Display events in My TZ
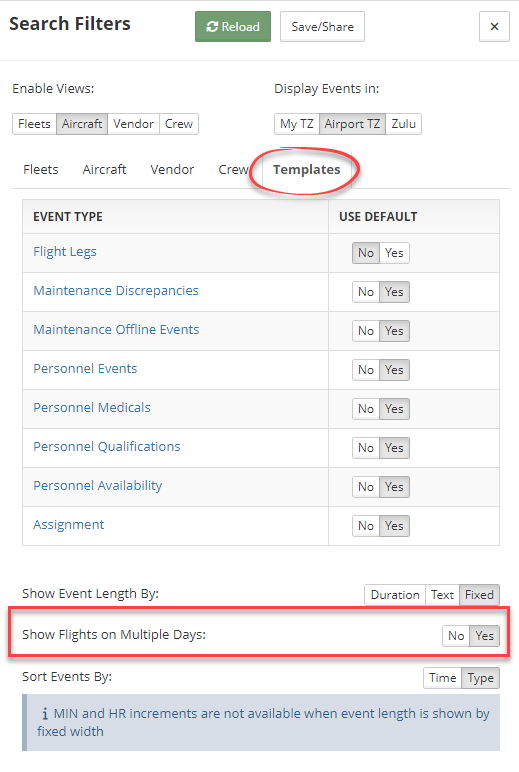This screenshot has height=772, width=519. pos(296,124)
